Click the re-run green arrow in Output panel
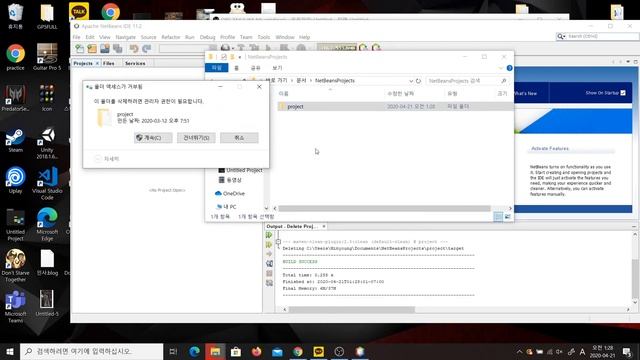 pos(269,235)
